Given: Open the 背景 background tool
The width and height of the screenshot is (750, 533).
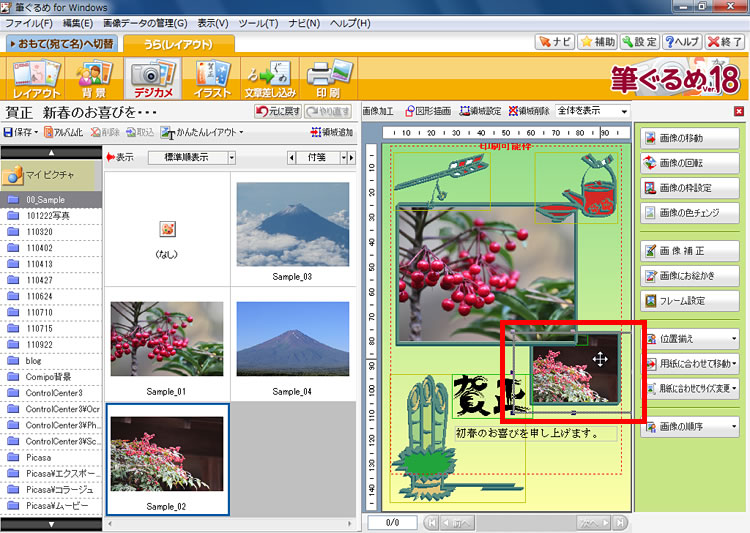Looking at the screenshot, I should coord(94,79).
